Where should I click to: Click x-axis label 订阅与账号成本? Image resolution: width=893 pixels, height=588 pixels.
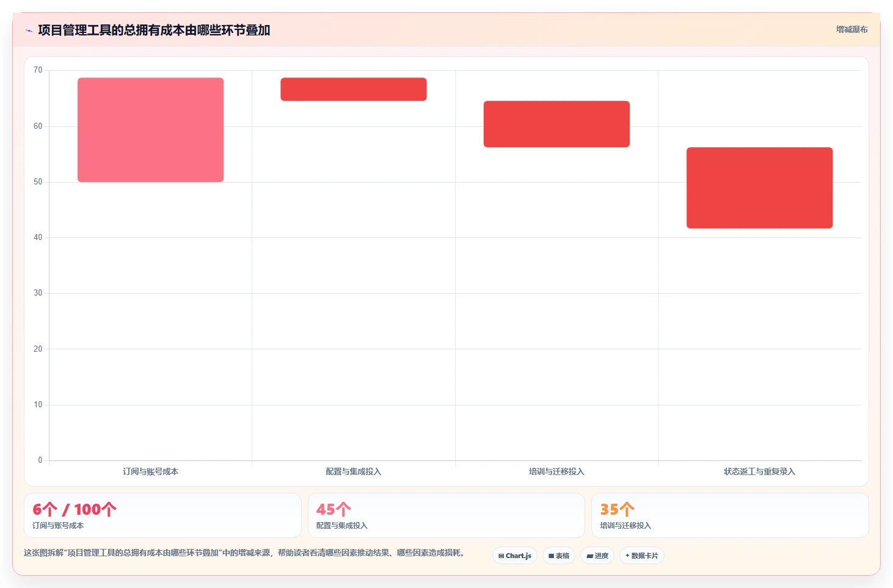150,471
